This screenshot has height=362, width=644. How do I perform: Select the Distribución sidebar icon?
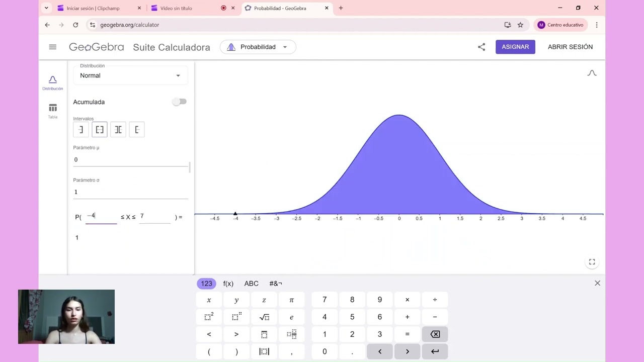52,83
